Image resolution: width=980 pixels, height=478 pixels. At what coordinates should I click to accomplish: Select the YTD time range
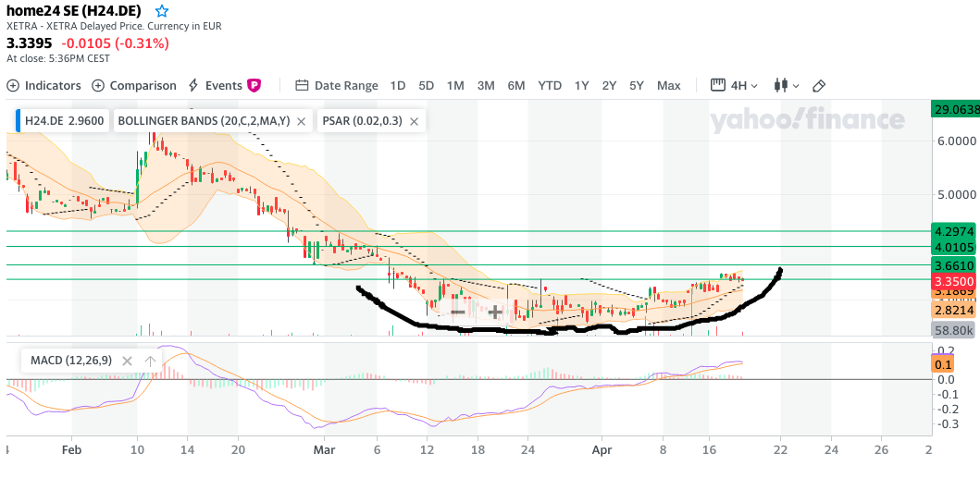[x=550, y=86]
